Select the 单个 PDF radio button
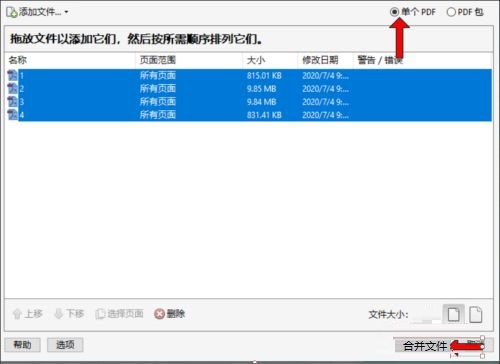Image resolution: width=500 pixels, height=364 pixels. click(394, 12)
